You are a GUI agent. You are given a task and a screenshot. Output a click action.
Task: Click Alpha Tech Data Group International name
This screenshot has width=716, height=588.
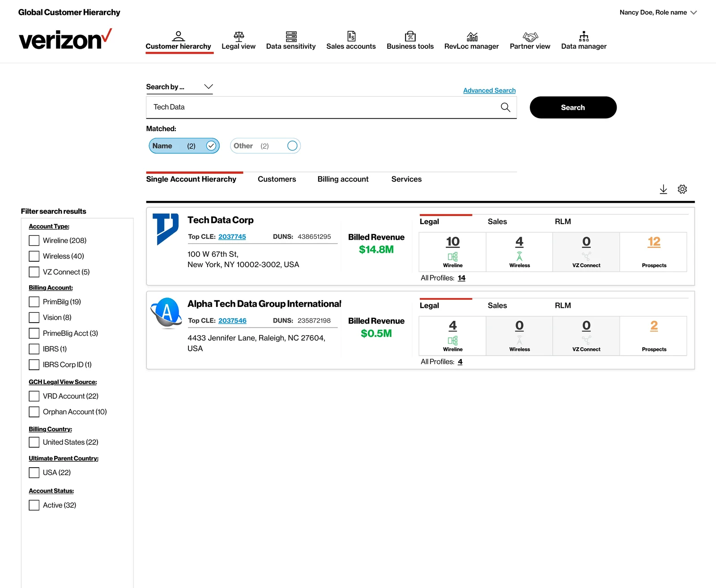264,304
